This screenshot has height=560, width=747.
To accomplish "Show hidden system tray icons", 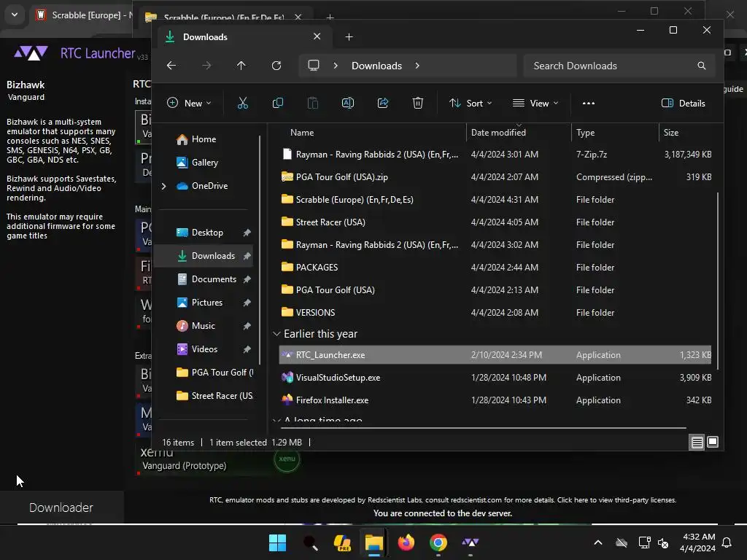I will pos(598,542).
